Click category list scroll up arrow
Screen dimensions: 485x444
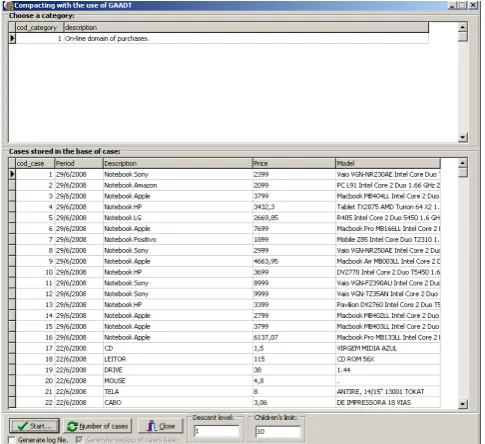click(x=463, y=27)
